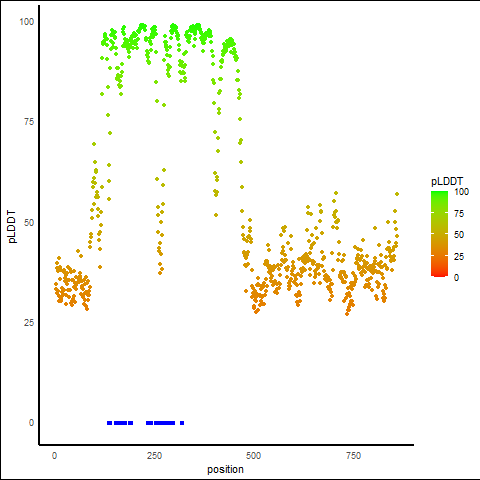This screenshot has width=480, height=480.
Task: Click the pLDDT legend title
Action: [447, 182]
